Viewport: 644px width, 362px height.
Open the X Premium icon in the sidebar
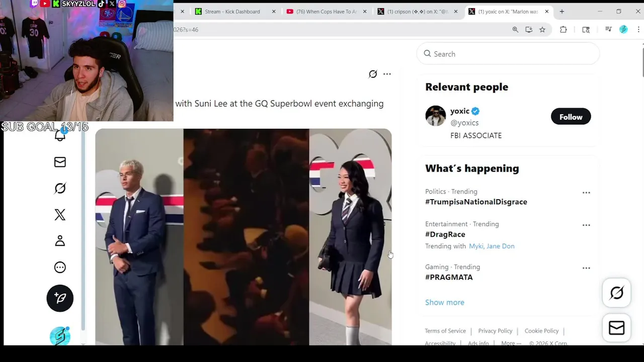point(60,215)
